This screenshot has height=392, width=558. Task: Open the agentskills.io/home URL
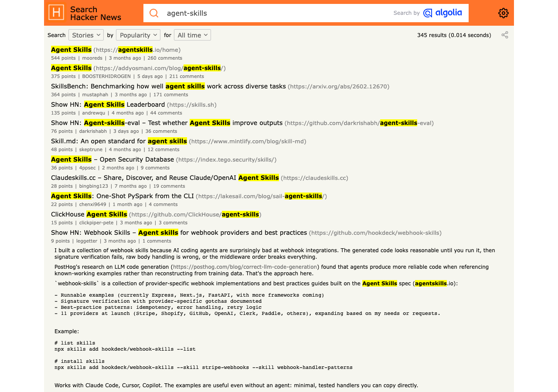[x=137, y=50]
